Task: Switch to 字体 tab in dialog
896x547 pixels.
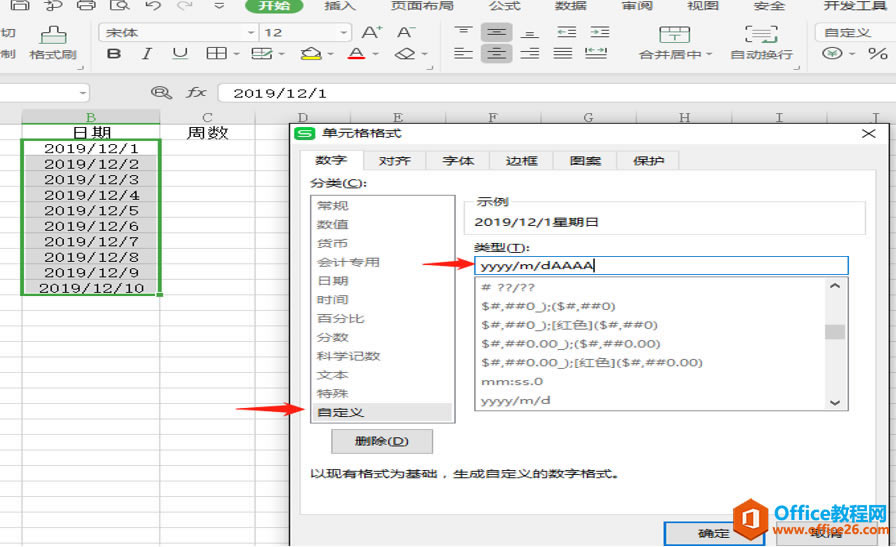Action: [458, 161]
